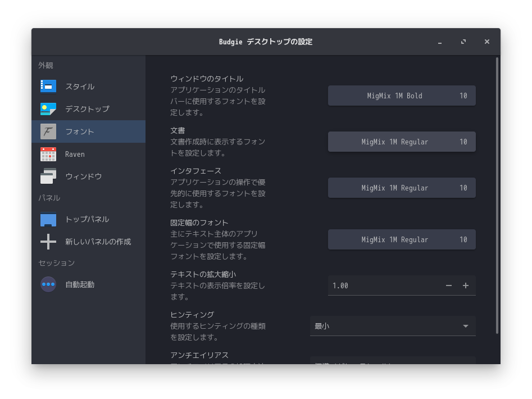Image resolution: width=532 pixels, height=399 pixels.
Task: Click the デスクトップ wallpaper icon
Action: coord(48,109)
